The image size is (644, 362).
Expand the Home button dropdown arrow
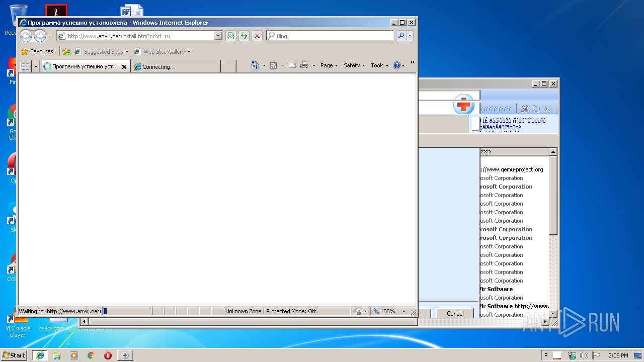click(264, 65)
